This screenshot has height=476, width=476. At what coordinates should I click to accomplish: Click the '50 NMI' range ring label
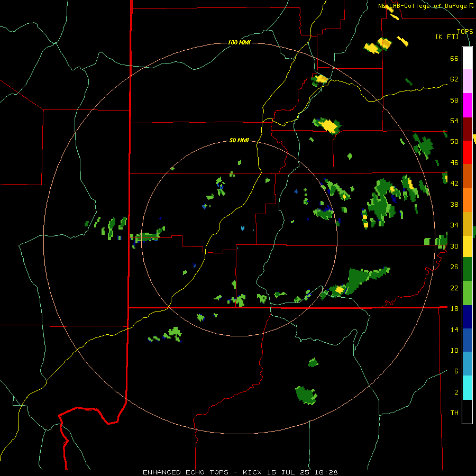click(x=239, y=140)
